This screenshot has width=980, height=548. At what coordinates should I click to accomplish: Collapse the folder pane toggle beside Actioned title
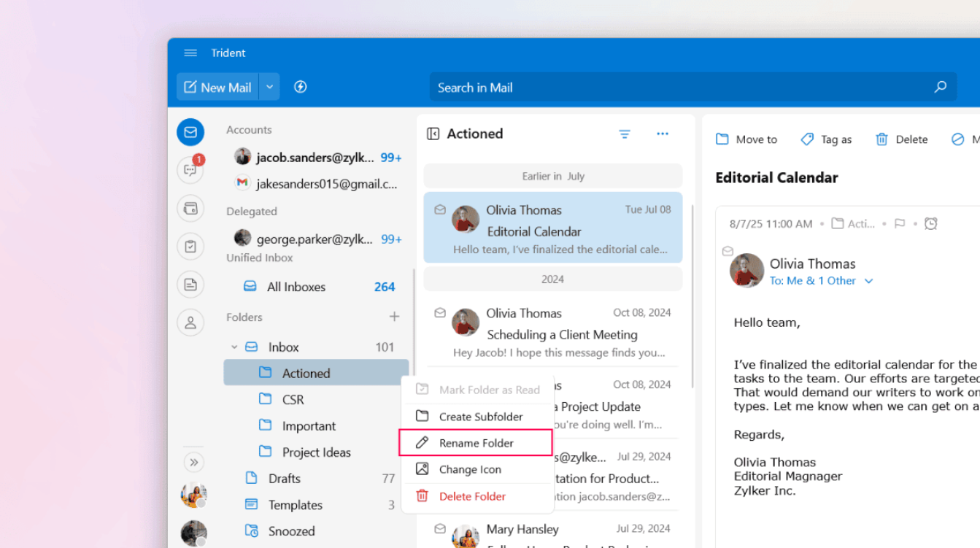point(433,134)
